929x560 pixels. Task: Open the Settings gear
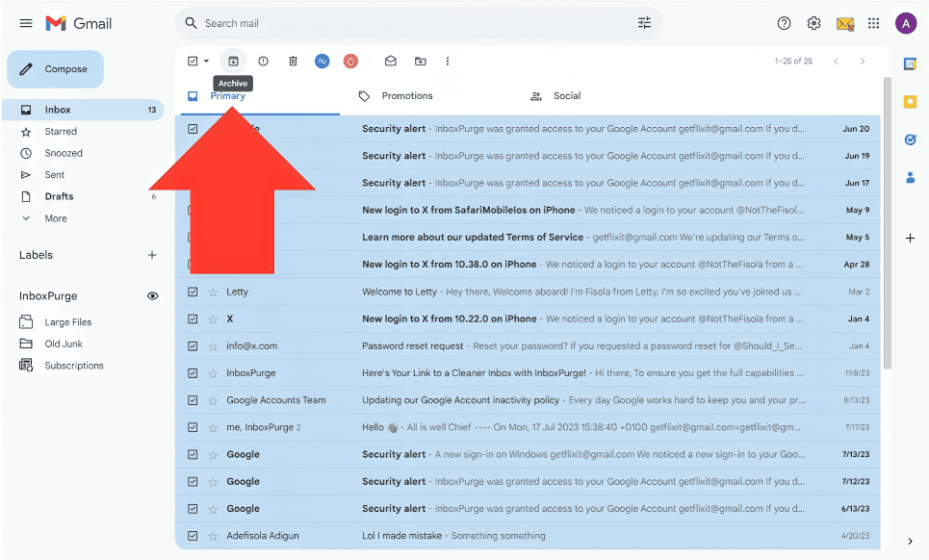tap(813, 23)
